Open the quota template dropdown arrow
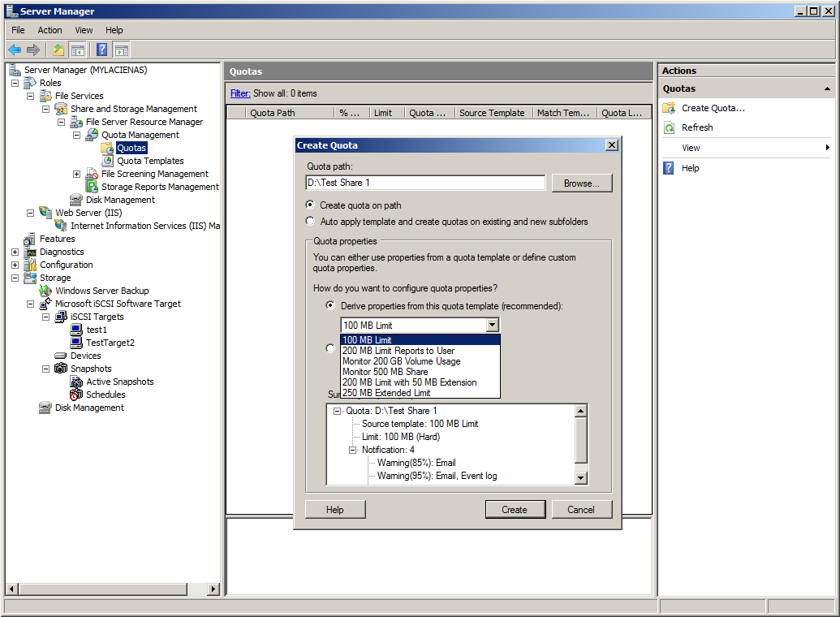Screen dimensions: 840x617 pos(493,325)
